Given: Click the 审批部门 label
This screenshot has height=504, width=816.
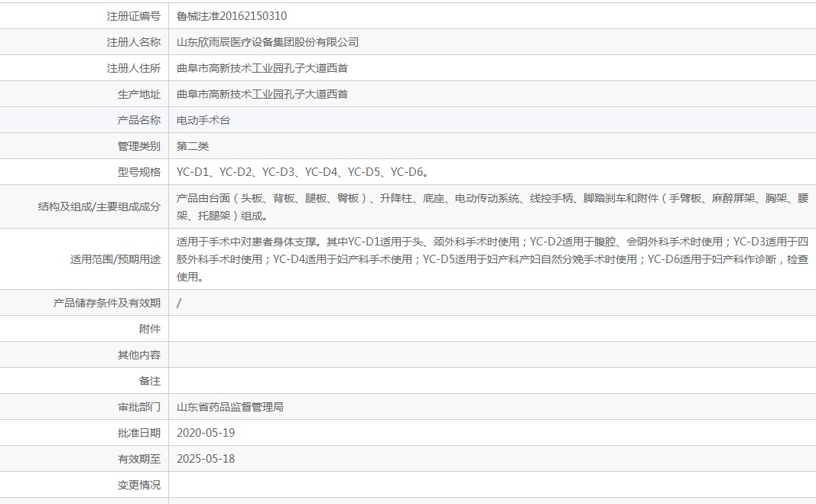Looking at the screenshot, I should (139, 407).
